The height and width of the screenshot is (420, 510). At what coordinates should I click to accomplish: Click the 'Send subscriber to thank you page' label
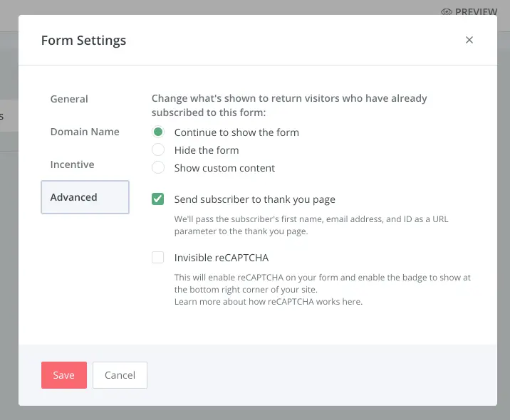(x=254, y=199)
